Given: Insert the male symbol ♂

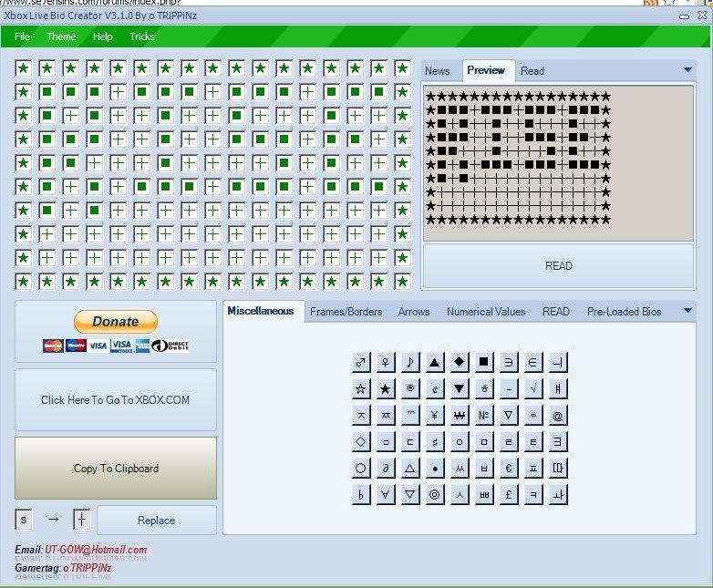Looking at the screenshot, I should (361, 363).
